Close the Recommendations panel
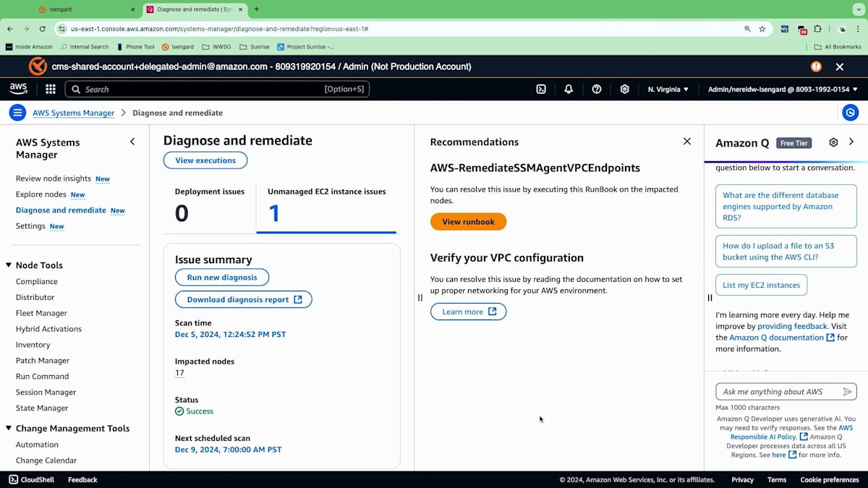Screen dimensions: 868x488 (687, 142)
